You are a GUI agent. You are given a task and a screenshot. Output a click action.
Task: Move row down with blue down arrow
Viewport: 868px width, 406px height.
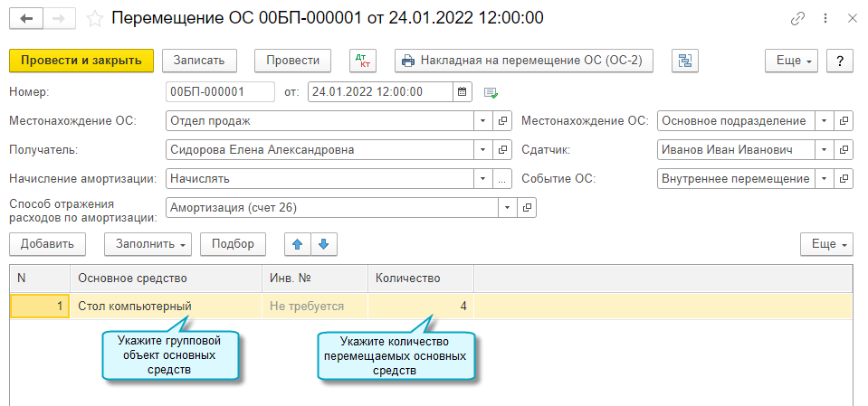[x=324, y=244]
